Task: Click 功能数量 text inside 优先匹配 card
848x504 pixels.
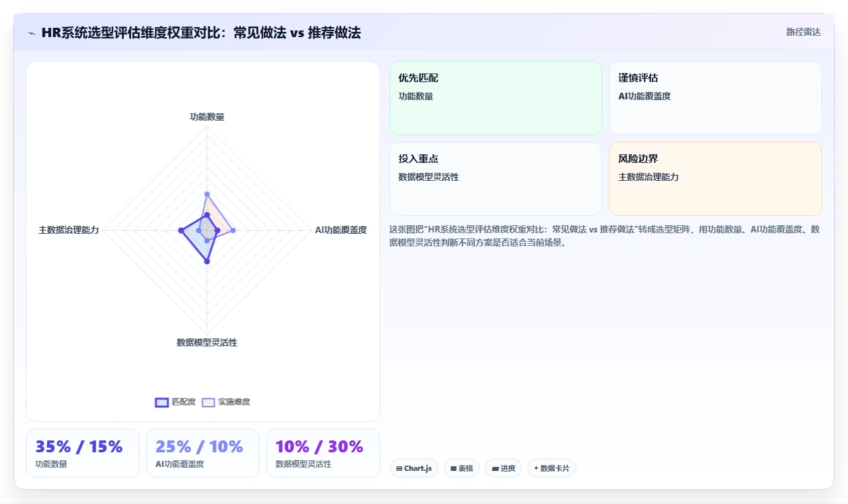Action: click(415, 96)
